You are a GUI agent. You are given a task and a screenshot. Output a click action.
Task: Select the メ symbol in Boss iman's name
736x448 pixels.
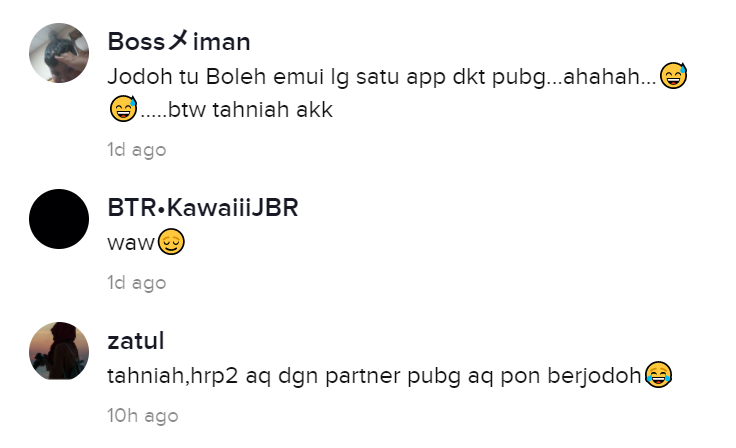coord(178,40)
